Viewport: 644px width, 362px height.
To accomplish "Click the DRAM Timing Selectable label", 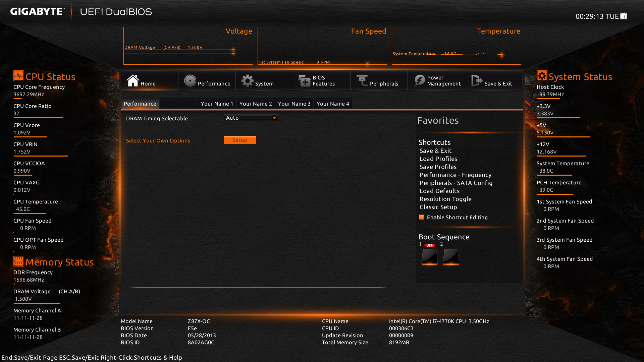I will coord(157,118).
